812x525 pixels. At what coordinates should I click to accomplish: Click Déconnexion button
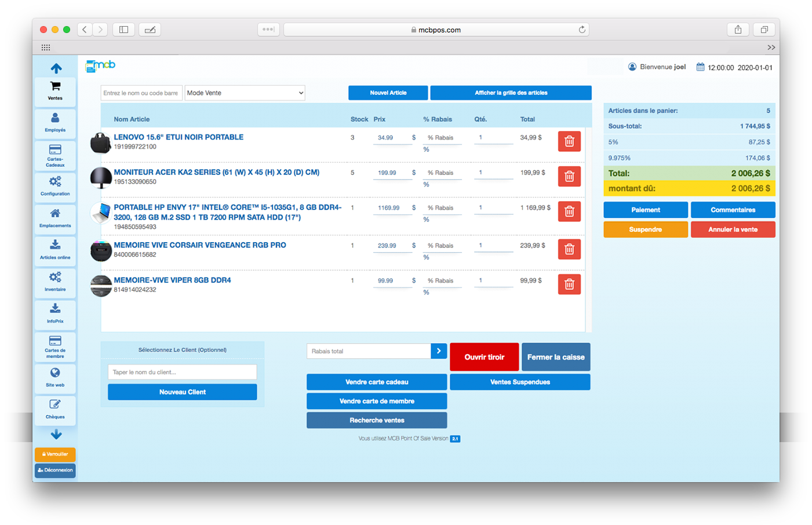(x=55, y=470)
